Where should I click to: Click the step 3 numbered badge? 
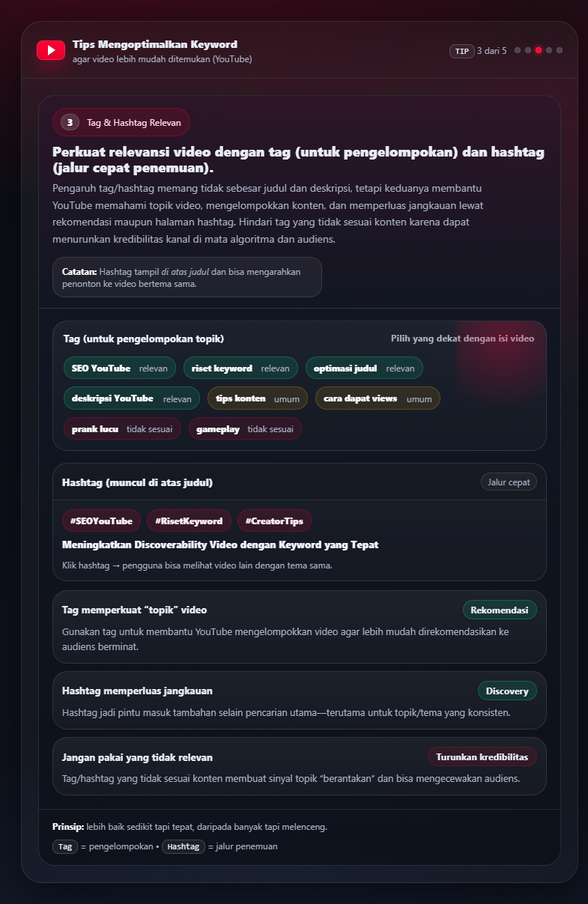68,122
